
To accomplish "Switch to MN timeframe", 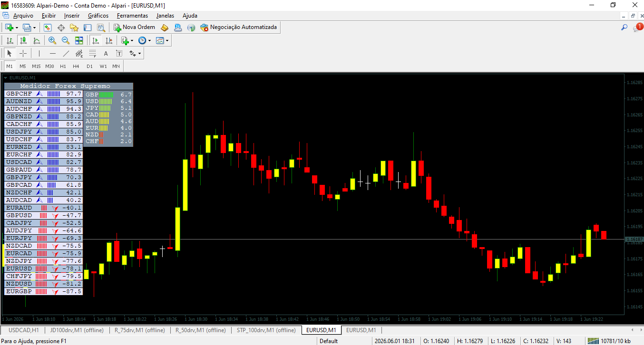I will 116,66.
